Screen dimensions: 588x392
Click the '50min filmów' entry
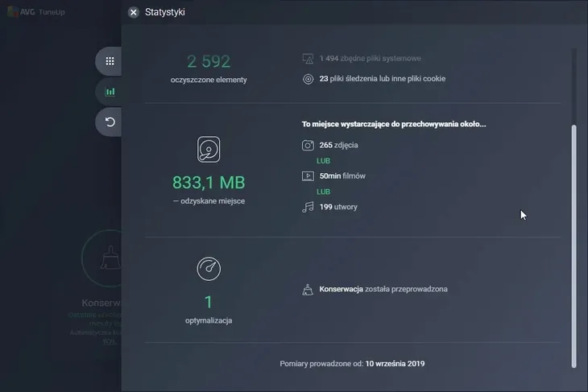pos(342,175)
